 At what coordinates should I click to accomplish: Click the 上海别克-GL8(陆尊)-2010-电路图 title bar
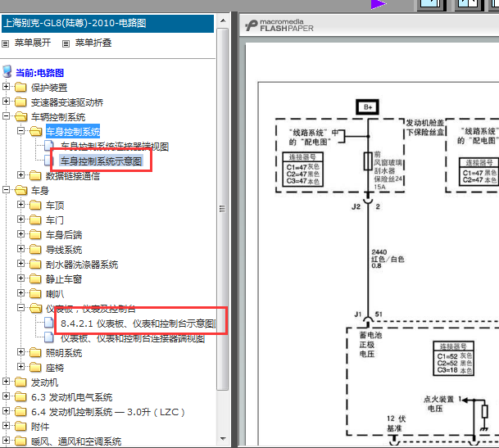[107, 23]
